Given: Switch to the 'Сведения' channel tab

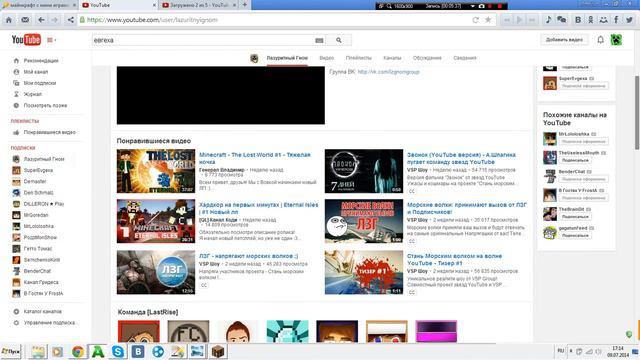Looking at the screenshot, I should click(x=465, y=58).
